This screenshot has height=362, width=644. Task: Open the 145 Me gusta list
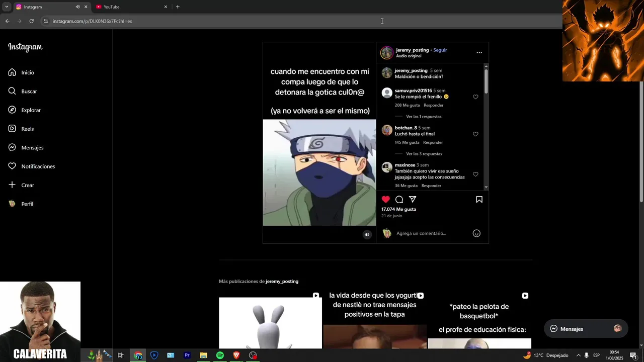pos(407,142)
